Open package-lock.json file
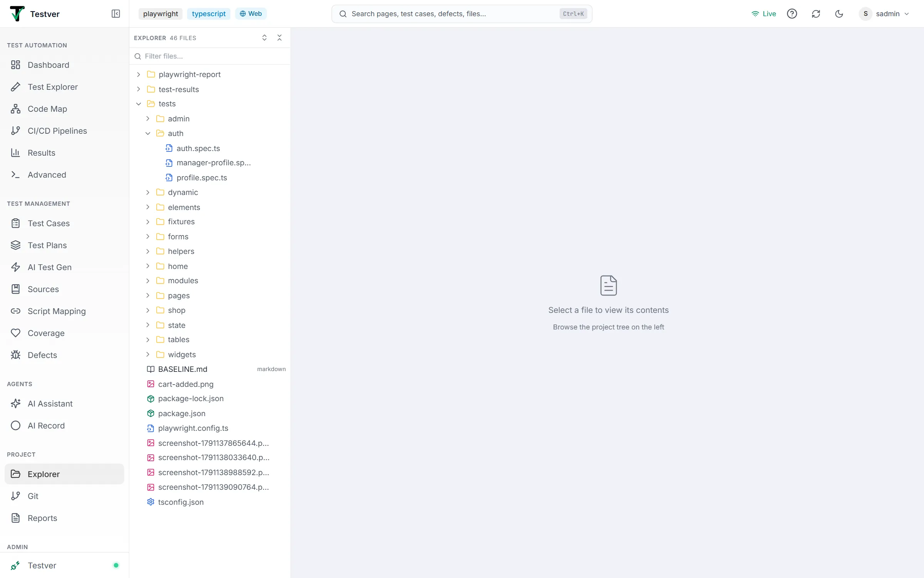Screen dimensions: 924x578 point(210,398)
